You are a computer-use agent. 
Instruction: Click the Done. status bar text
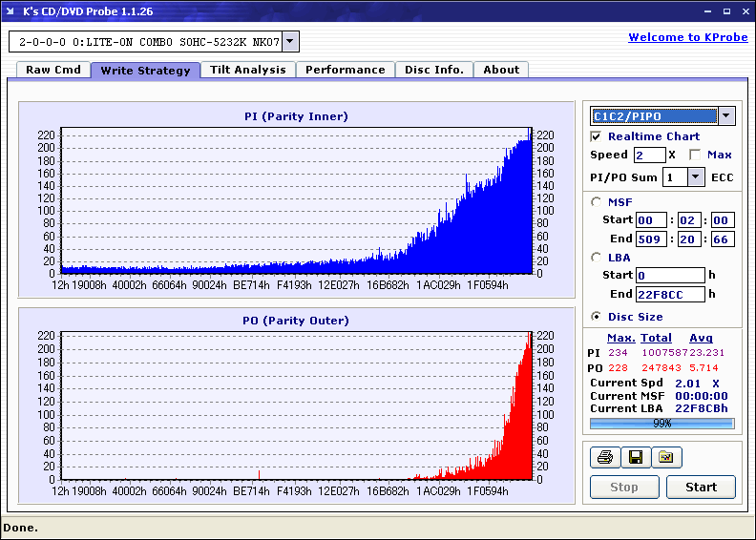20,528
